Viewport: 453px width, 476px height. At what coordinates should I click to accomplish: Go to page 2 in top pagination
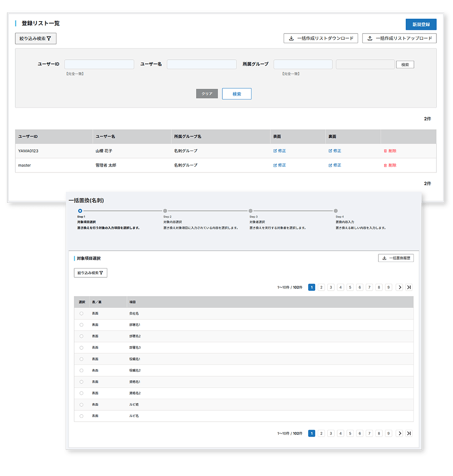point(321,287)
